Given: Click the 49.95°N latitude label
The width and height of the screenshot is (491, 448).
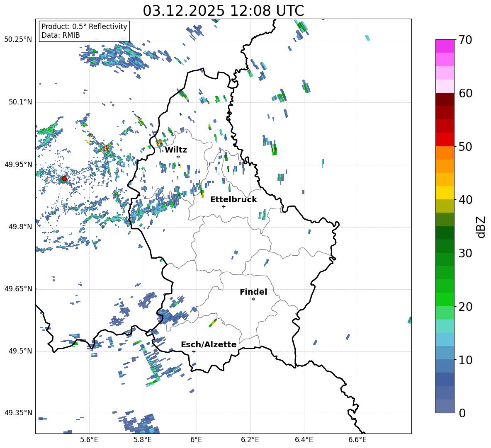Looking at the screenshot, I should [x=18, y=164].
